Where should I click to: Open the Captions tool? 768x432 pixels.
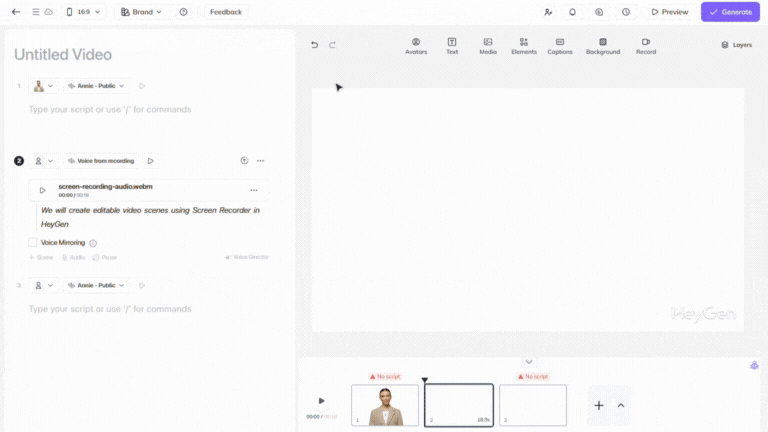pyautogui.click(x=560, y=46)
